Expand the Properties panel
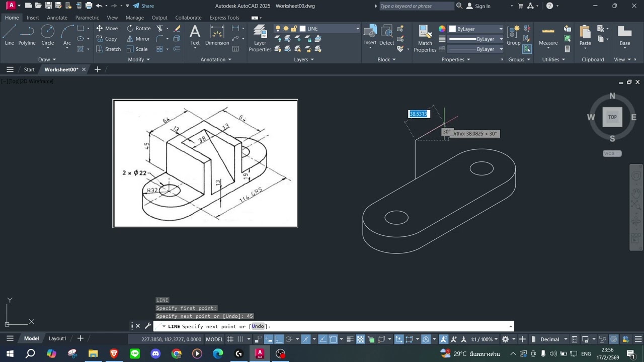This screenshot has height=362, width=644. 456,59
